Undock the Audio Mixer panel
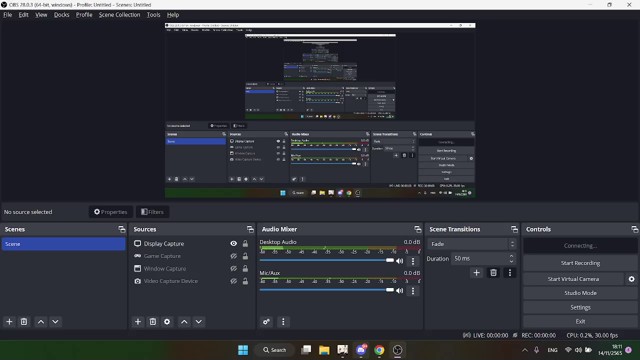 [x=418, y=229]
